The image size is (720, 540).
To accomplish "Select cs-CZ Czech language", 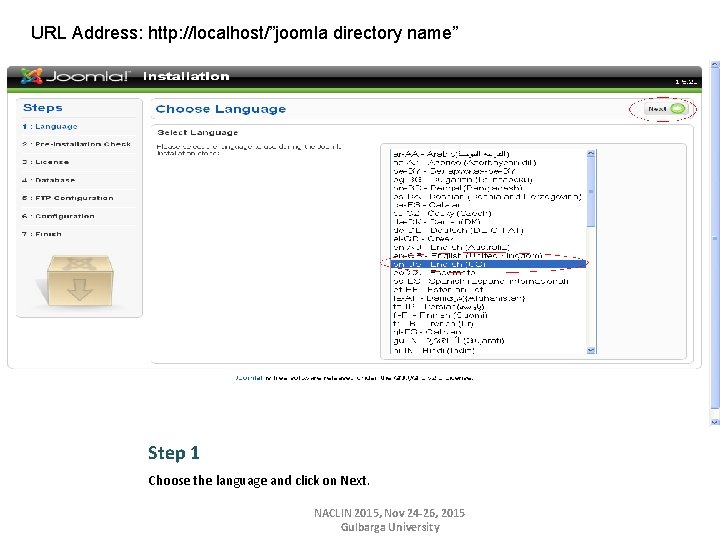I will pyautogui.click(x=442, y=214).
